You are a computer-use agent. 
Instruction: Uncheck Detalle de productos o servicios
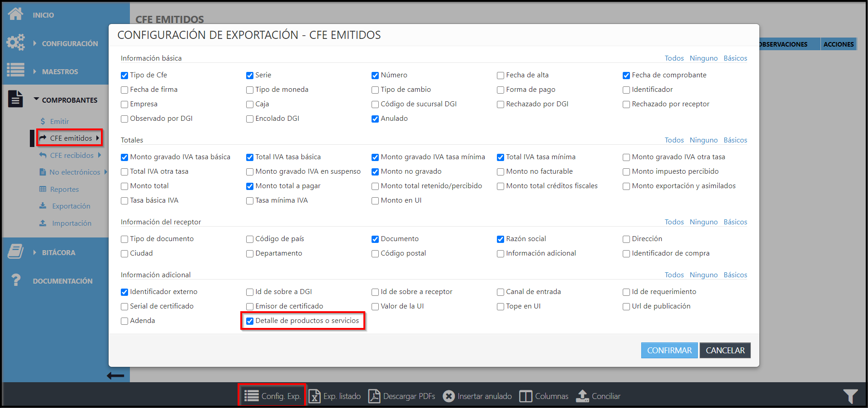pos(250,321)
